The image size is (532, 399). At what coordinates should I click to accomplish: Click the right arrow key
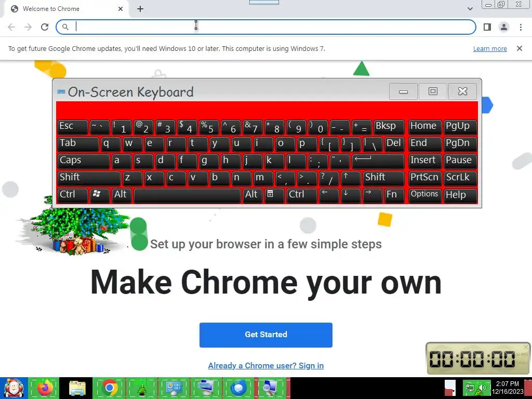[x=373, y=195]
